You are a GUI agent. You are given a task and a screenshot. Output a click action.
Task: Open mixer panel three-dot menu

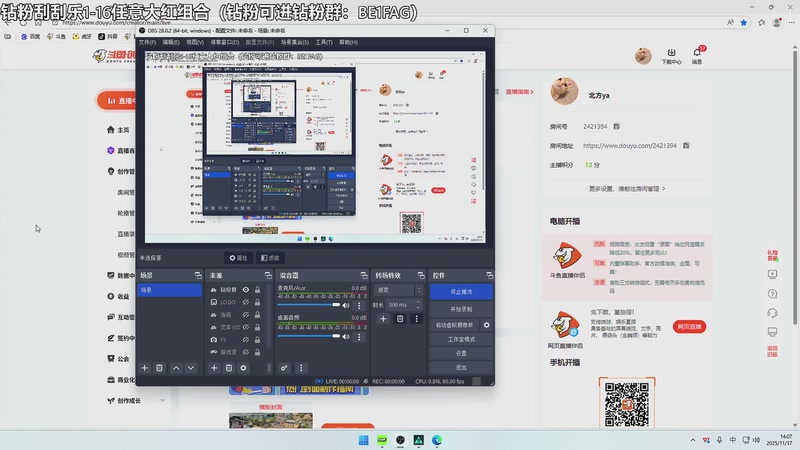pyautogui.click(x=301, y=368)
